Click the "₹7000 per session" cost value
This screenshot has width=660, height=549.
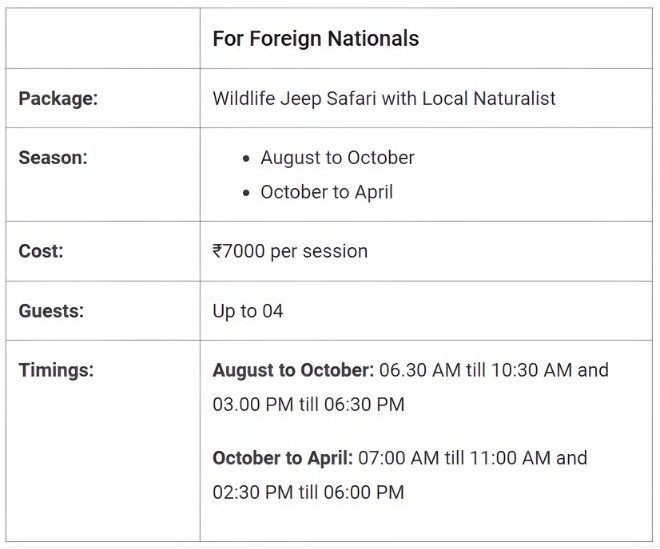tap(290, 251)
